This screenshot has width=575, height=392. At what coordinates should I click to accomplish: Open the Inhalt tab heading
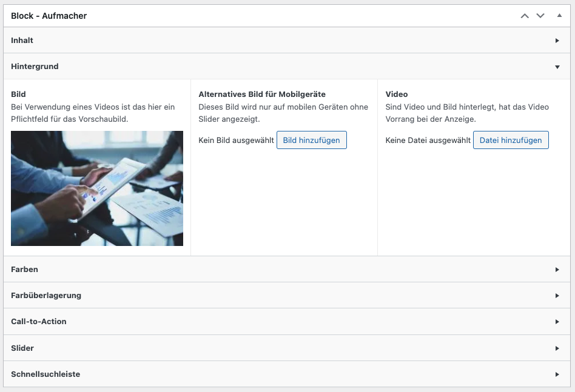[x=22, y=41]
